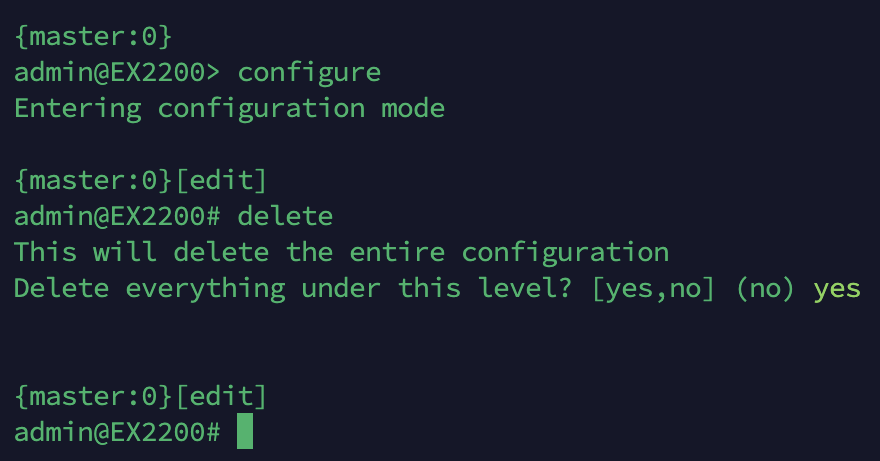
Task: Click the typed "configure" command
Action: click(309, 73)
